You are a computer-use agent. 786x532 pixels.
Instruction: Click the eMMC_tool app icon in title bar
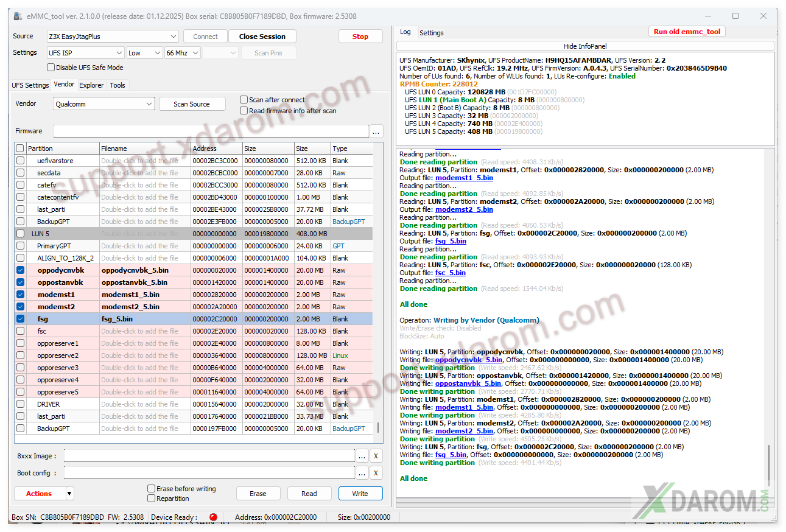(17, 16)
